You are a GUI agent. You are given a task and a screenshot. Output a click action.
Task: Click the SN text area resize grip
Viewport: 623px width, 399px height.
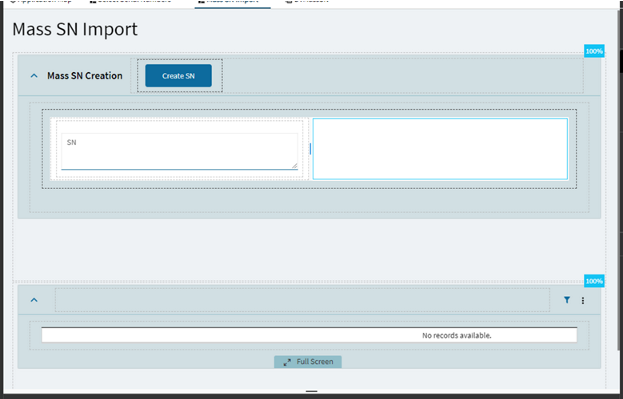click(294, 165)
